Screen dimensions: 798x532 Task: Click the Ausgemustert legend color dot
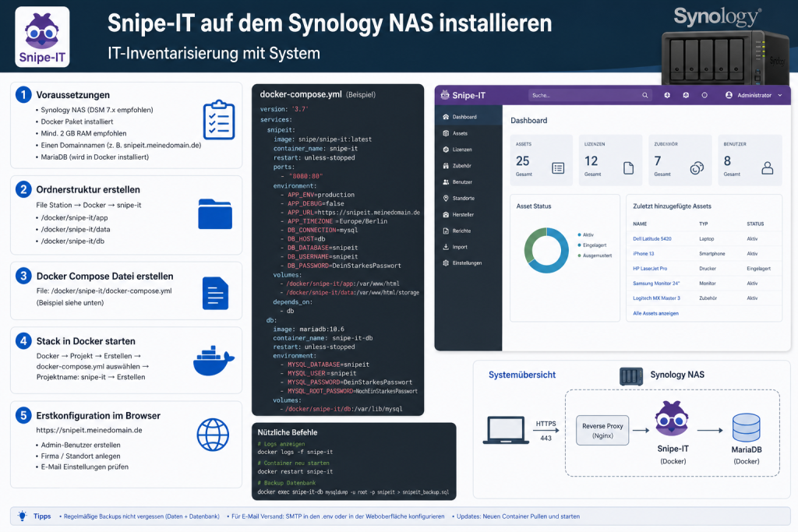tap(580, 255)
